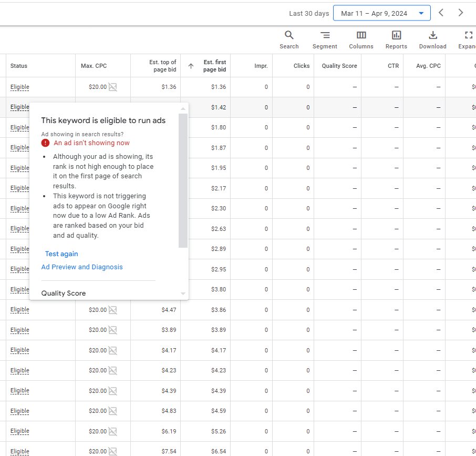The height and width of the screenshot is (456, 476).
Task: Click the red error icon beside the ad warning
Action: pos(45,143)
